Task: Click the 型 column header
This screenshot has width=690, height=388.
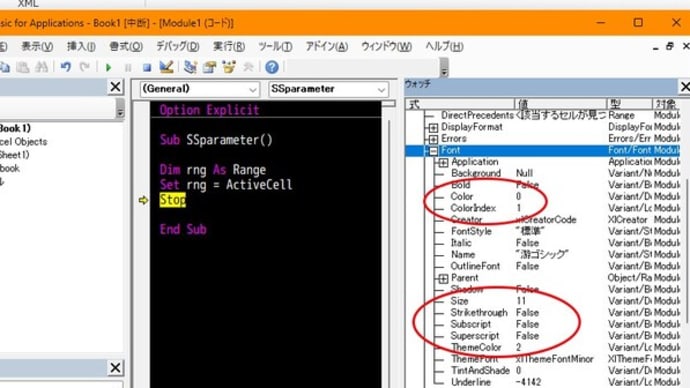Action: click(x=629, y=104)
